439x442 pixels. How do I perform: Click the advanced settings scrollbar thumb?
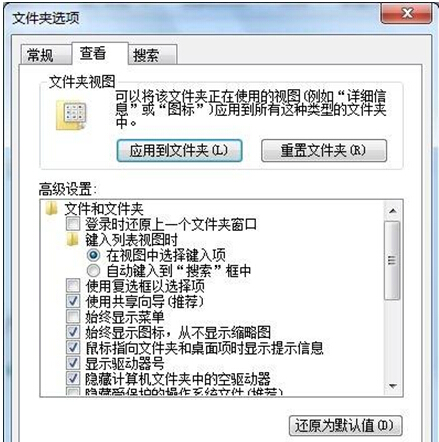392,260
